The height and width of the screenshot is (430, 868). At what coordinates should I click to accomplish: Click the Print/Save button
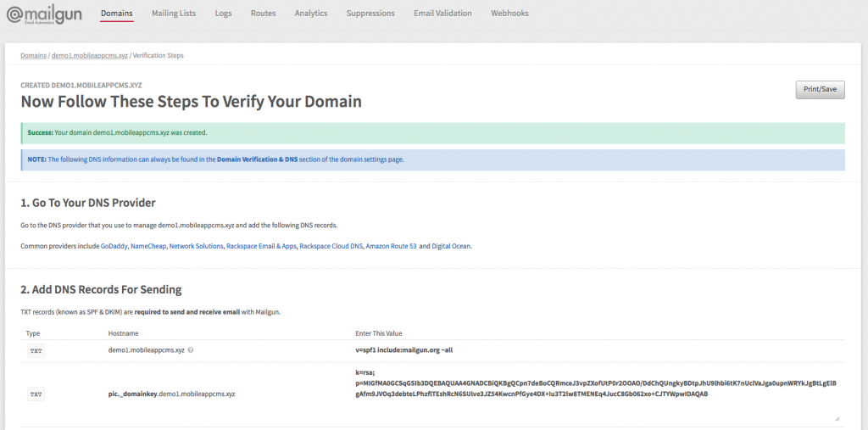pos(820,89)
